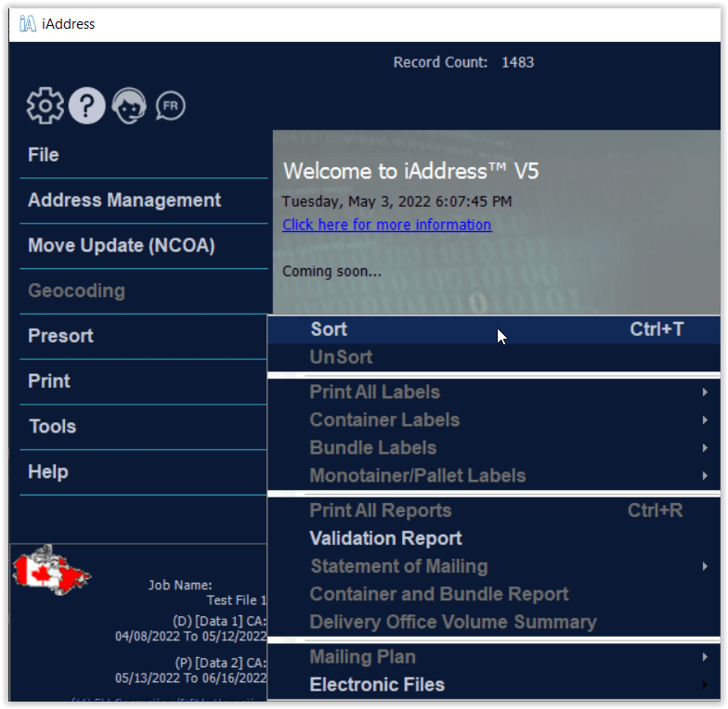Open the support agent headset icon
The width and height of the screenshot is (728, 709).
(x=129, y=106)
